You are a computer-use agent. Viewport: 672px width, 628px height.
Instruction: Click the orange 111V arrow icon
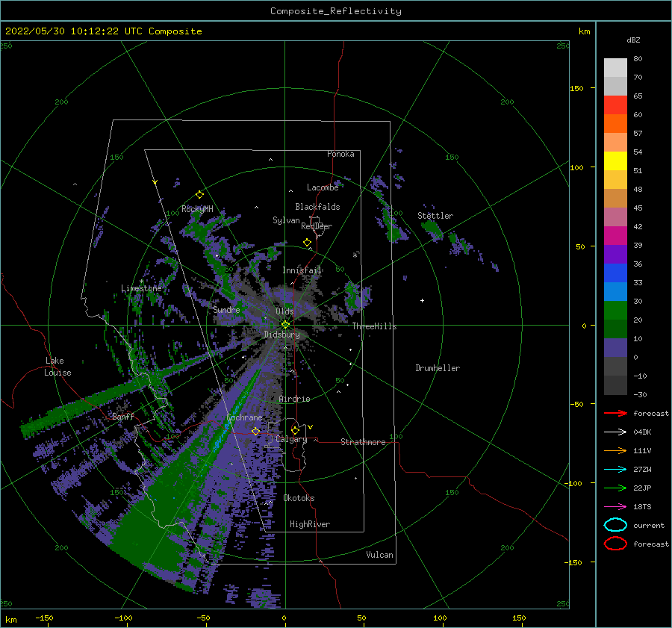tap(615, 450)
